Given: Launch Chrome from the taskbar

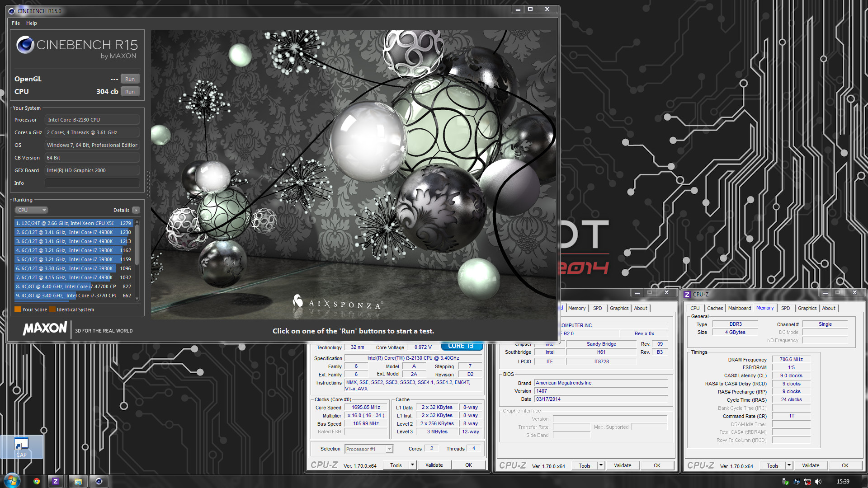Looking at the screenshot, I should pos(37,481).
